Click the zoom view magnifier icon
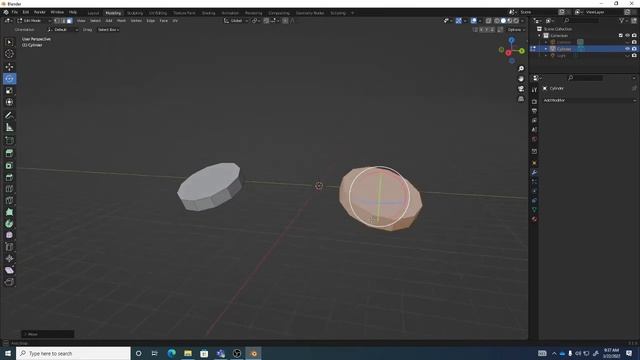640x360 pixels. 521,69
